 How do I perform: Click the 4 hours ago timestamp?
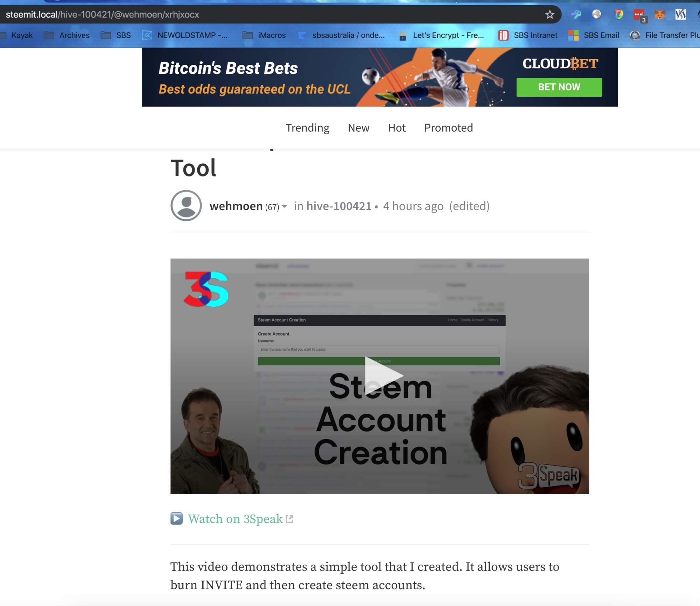(x=413, y=206)
